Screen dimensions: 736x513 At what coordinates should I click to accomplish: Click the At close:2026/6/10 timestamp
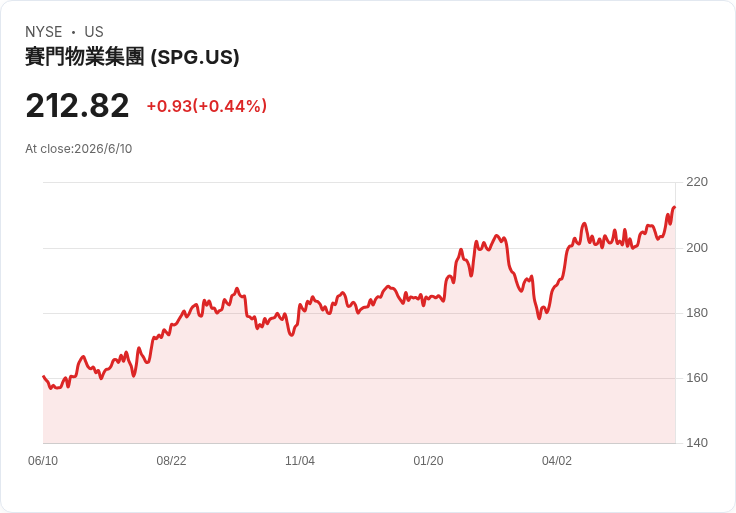click(x=78, y=149)
